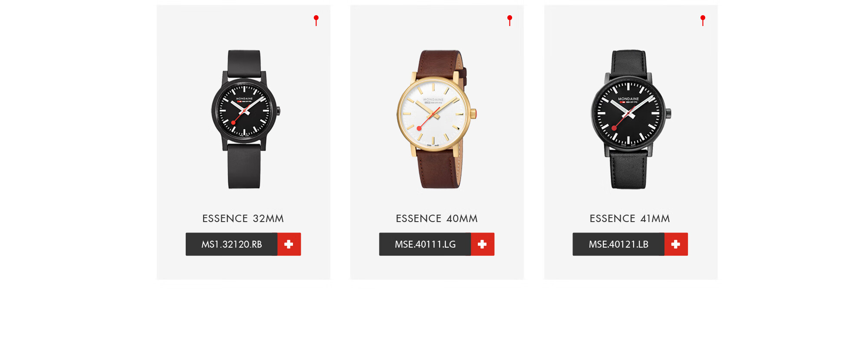The width and height of the screenshot is (868, 340).
Task: Select the Essence 32MM title
Action: [243, 219]
